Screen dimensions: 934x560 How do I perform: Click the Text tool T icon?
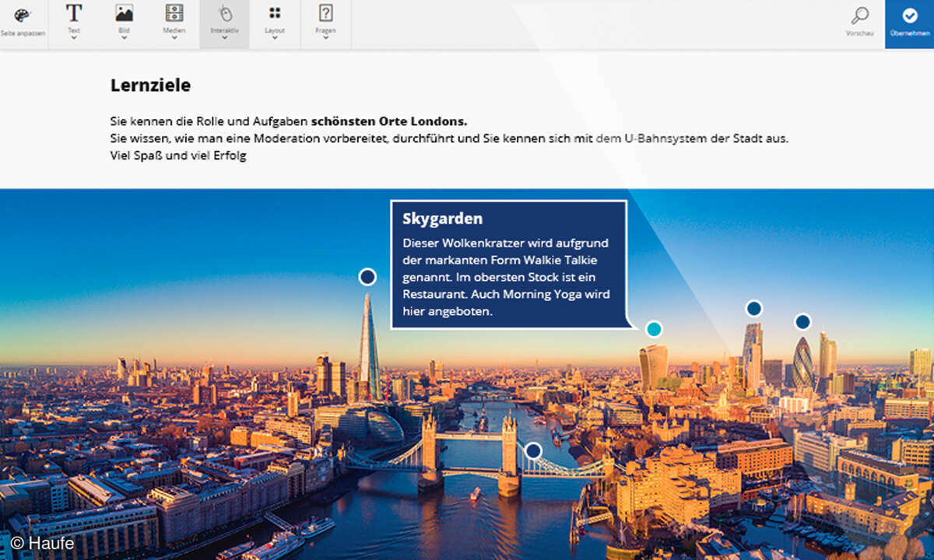(74, 13)
